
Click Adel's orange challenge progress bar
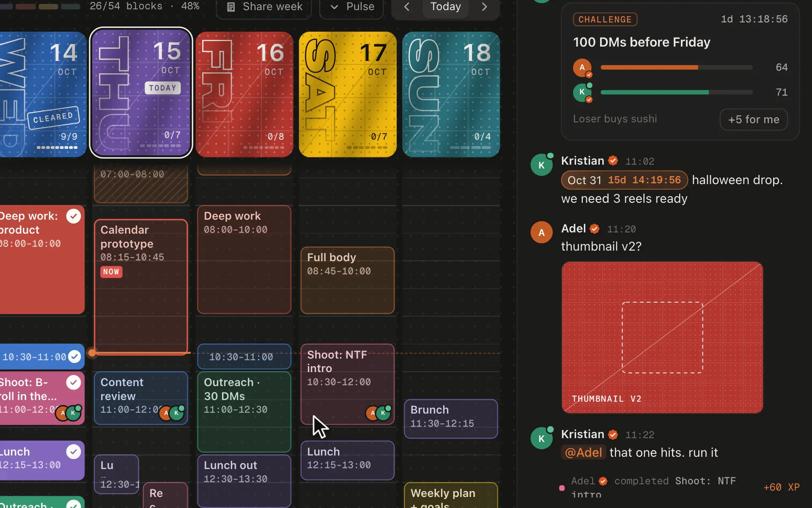point(676,67)
